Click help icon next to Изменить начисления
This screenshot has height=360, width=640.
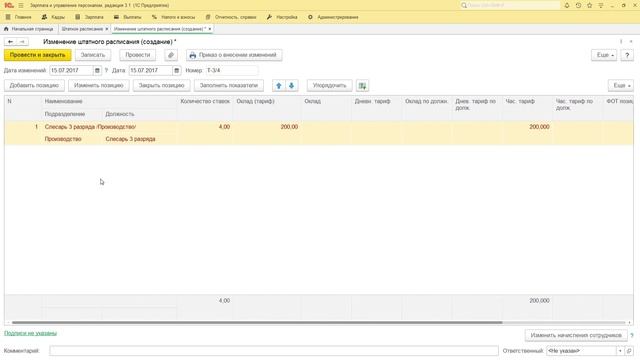[632, 335]
